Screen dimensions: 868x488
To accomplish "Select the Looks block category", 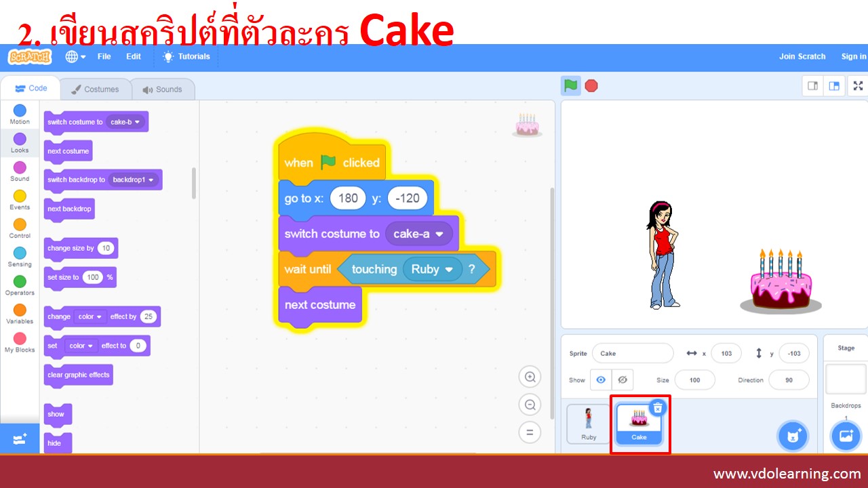I will 20,143.
